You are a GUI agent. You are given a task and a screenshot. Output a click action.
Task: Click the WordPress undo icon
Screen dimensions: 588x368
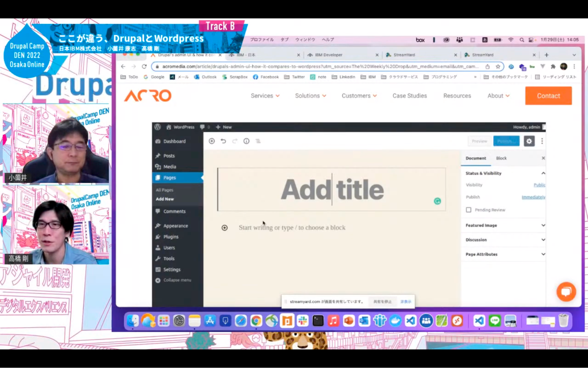[223, 141]
